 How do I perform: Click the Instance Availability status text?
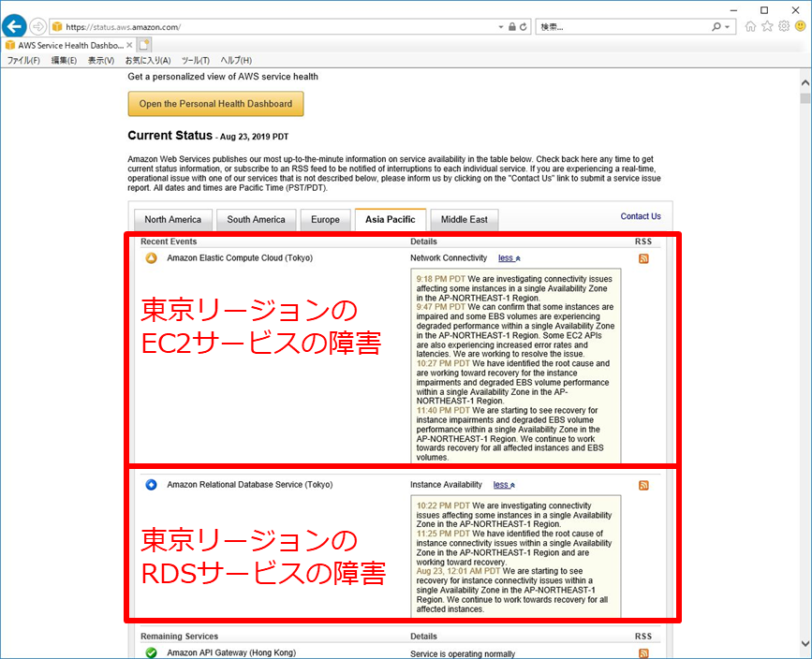446,485
